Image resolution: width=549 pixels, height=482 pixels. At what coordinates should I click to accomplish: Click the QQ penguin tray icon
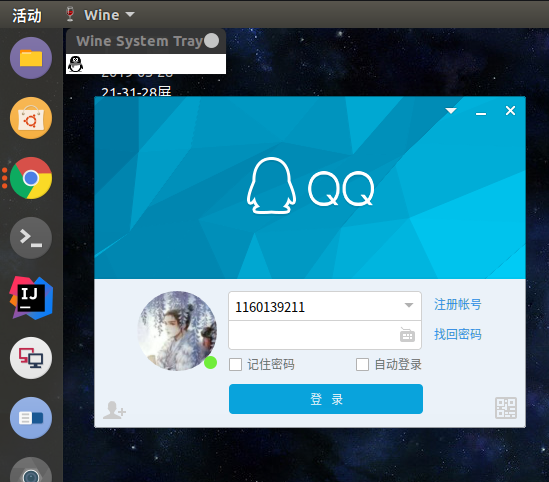75,64
